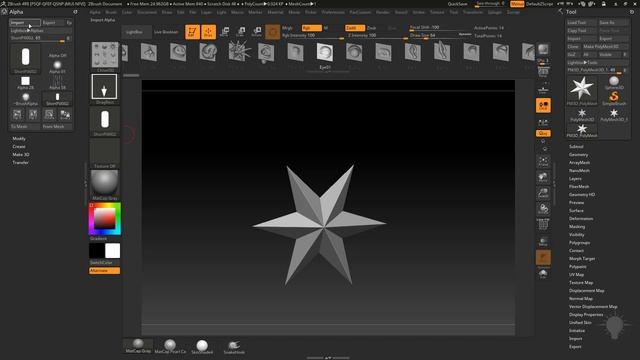Click Import button in Alpha palette

tap(24, 22)
